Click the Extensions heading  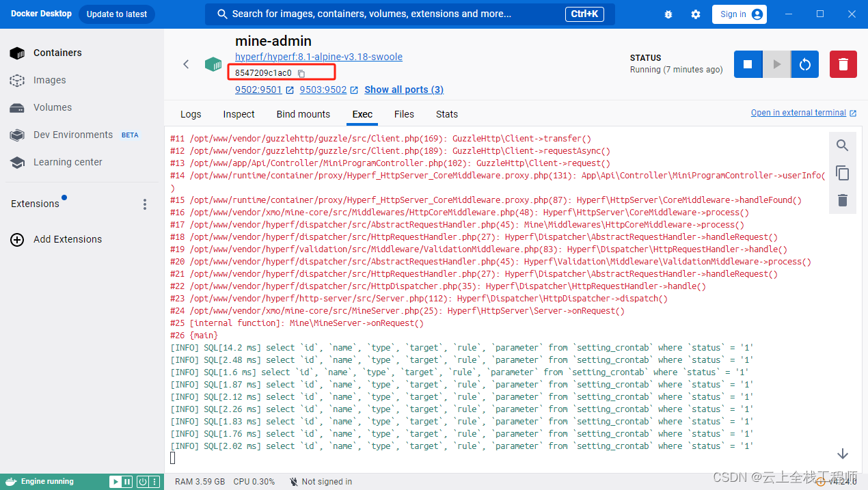click(x=35, y=204)
